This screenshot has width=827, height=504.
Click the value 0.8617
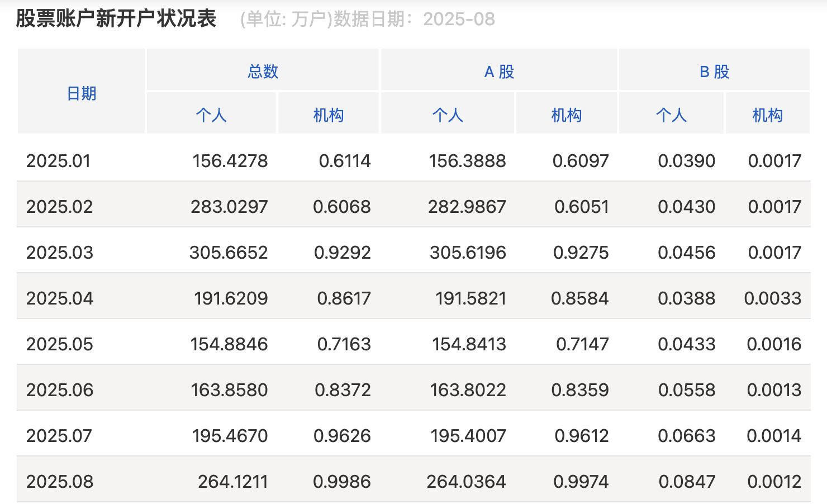pyautogui.click(x=344, y=298)
